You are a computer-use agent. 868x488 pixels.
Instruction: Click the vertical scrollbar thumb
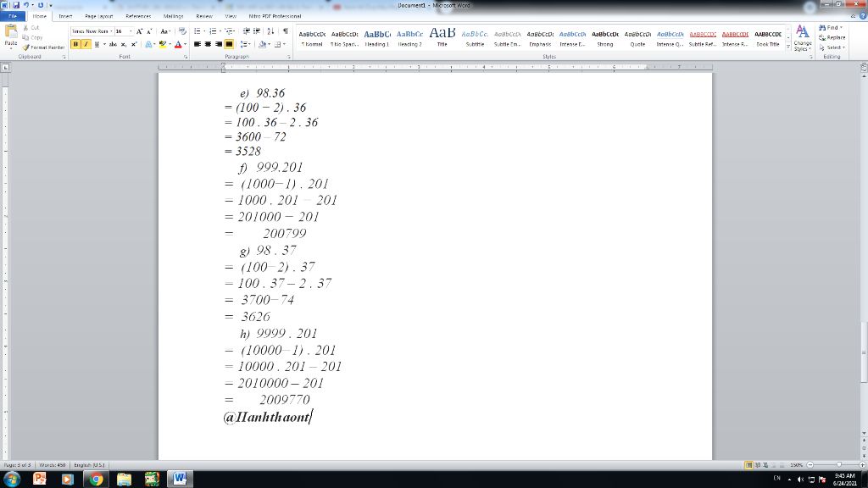click(864, 352)
